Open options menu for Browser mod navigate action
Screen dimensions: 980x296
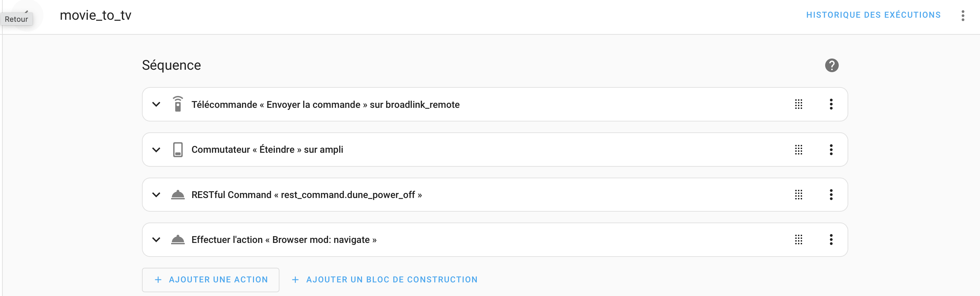coord(831,240)
